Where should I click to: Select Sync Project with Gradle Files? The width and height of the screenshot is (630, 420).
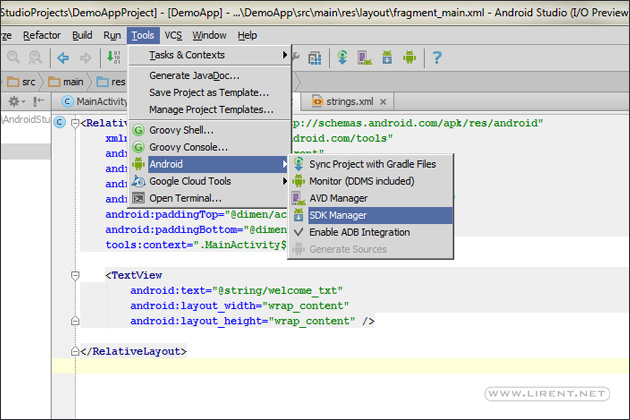[370, 164]
